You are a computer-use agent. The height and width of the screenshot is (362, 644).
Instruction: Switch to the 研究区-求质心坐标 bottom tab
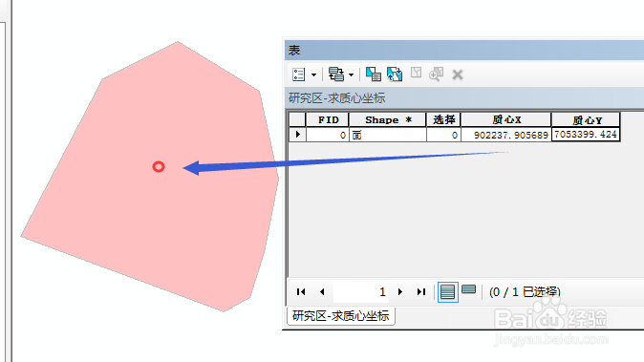[x=340, y=316]
